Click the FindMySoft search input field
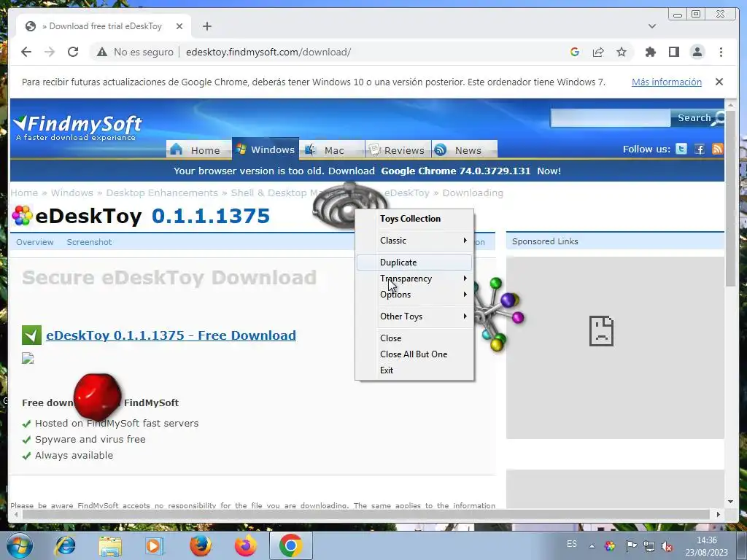Screen dimensions: 747x560 click(611, 117)
